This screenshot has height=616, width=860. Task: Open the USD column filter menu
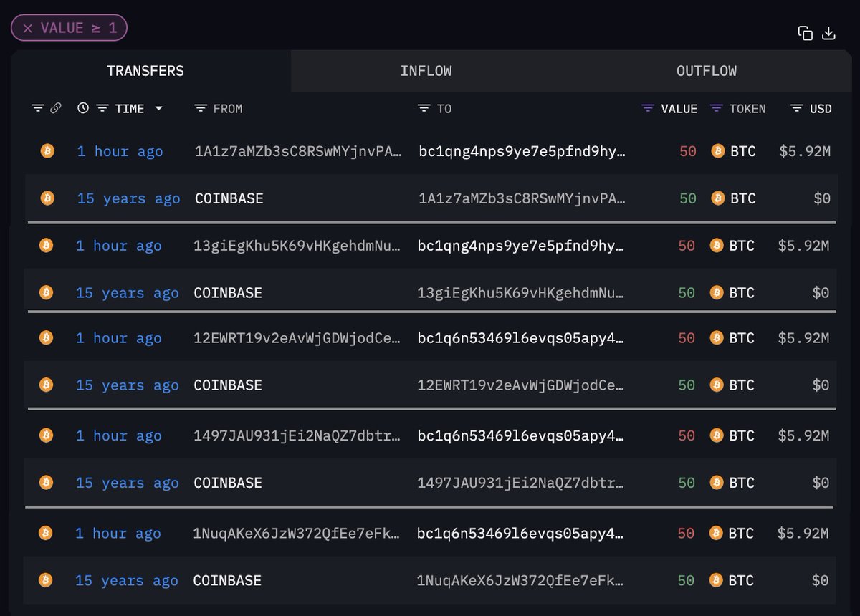coord(798,108)
